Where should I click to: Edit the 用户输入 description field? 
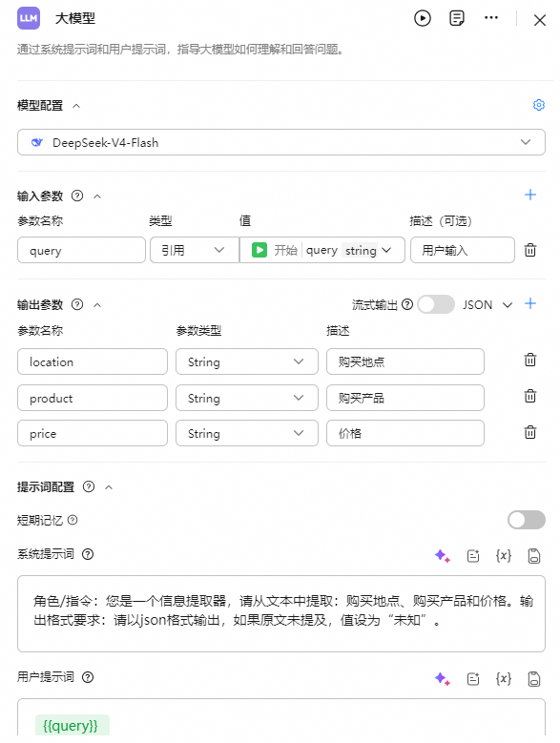tap(463, 250)
